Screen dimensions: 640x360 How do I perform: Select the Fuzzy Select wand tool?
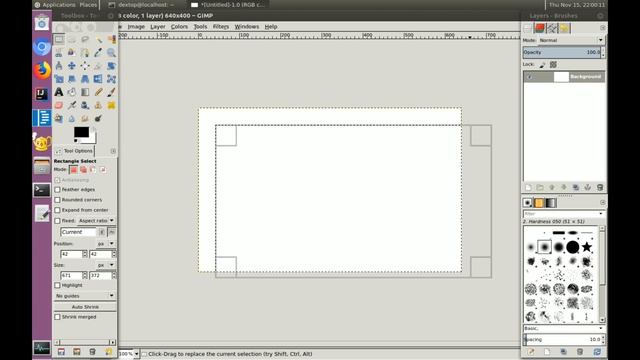[x=98, y=39]
